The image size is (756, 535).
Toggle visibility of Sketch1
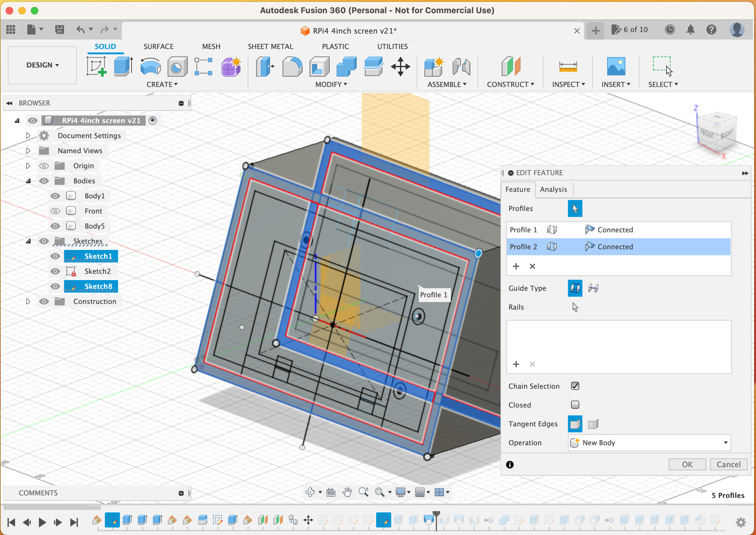pyautogui.click(x=55, y=256)
